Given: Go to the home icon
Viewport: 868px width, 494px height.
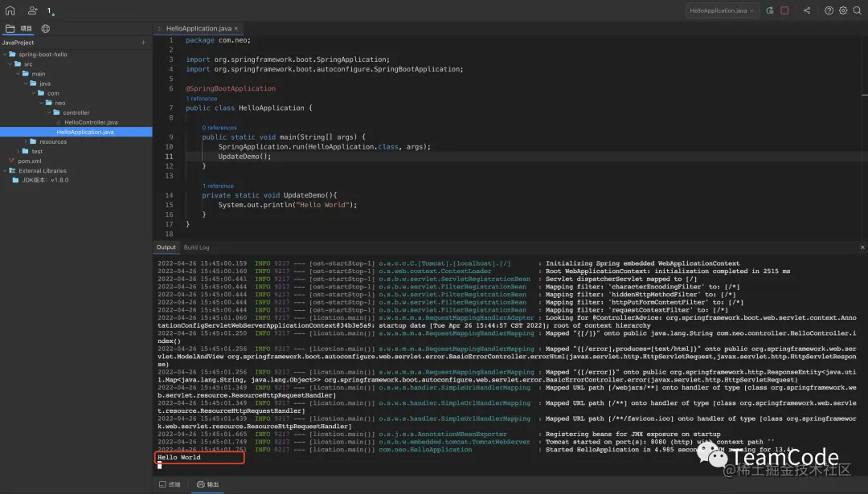Looking at the screenshot, I should pos(10,10).
